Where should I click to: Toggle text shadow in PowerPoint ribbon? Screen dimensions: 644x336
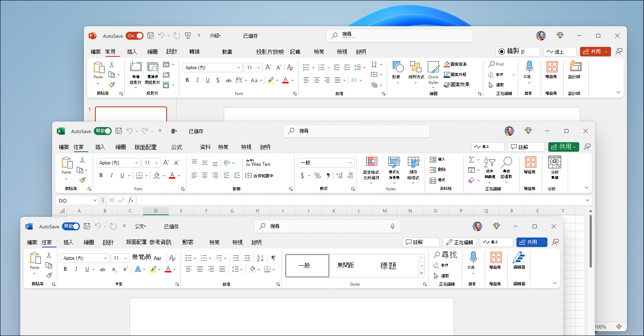point(218,80)
